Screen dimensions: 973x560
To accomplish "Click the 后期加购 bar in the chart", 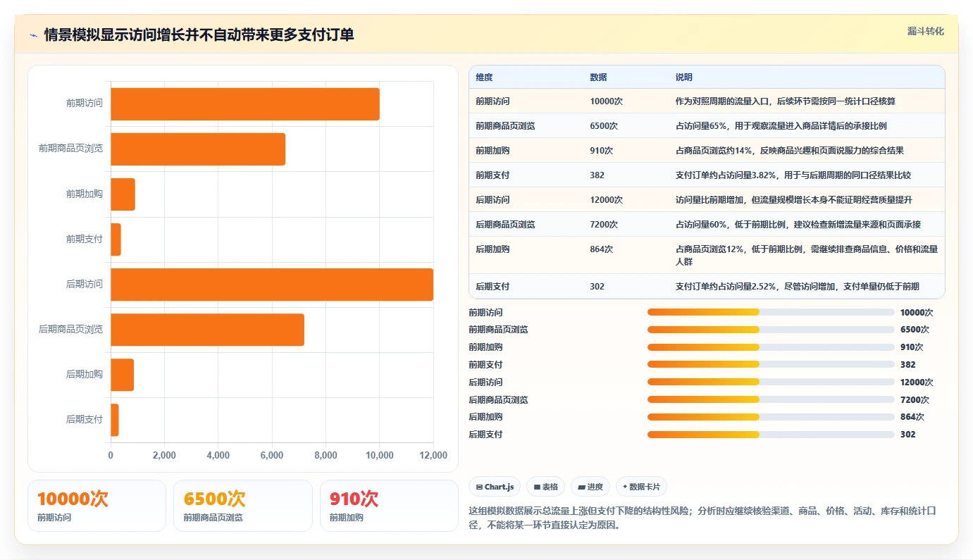I will 122,375.
